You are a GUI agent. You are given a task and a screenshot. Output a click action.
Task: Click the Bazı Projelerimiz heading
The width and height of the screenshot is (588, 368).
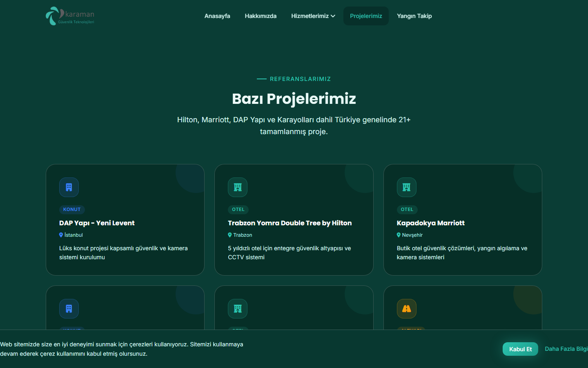pos(294,99)
